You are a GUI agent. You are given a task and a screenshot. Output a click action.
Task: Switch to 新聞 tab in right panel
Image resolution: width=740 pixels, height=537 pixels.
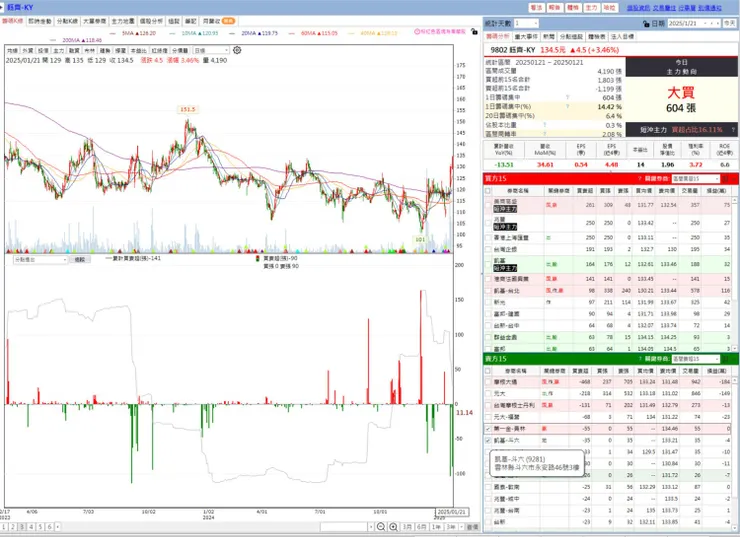pyautogui.click(x=548, y=36)
